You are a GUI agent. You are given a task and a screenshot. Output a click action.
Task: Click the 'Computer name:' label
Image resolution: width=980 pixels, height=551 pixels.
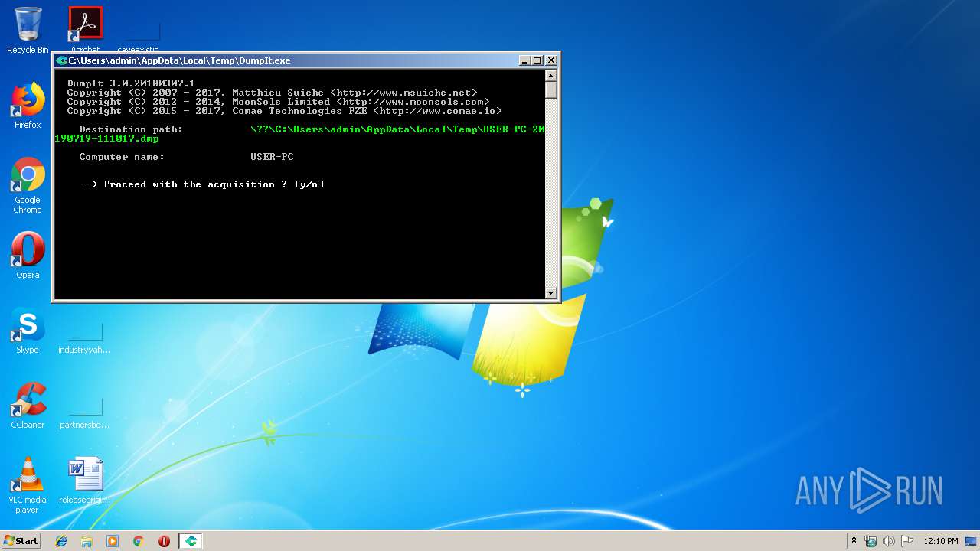click(x=122, y=157)
